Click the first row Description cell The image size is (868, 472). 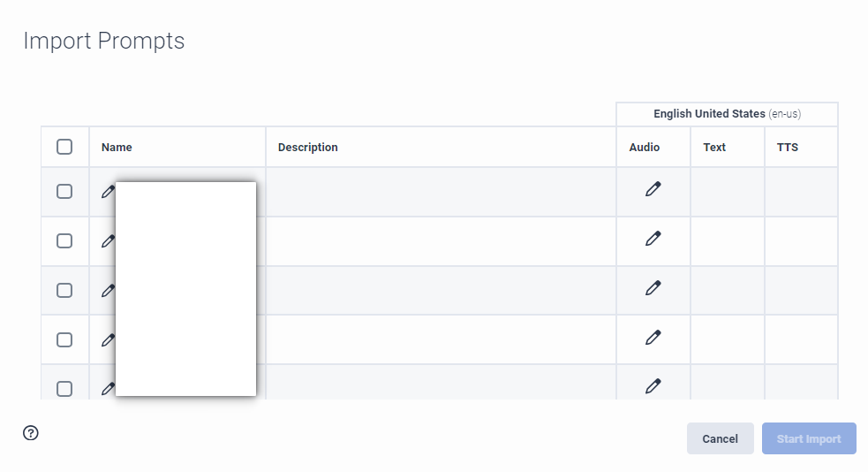[441, 191]
